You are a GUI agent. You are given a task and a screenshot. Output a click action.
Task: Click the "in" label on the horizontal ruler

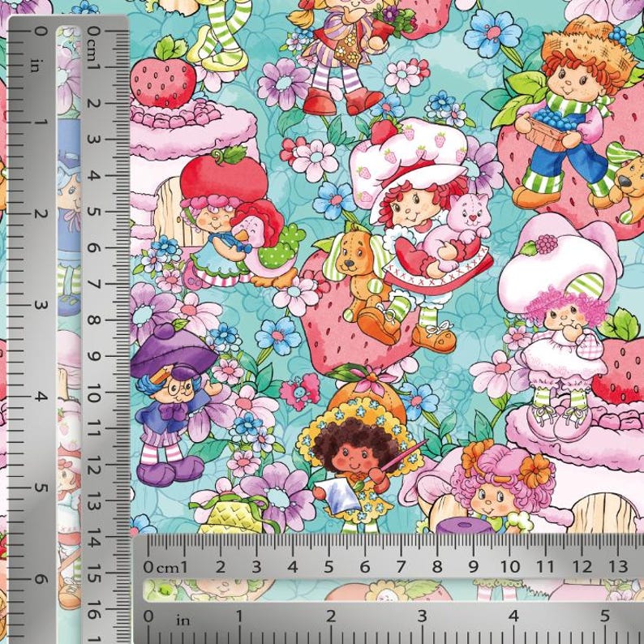tap(182, 620)
